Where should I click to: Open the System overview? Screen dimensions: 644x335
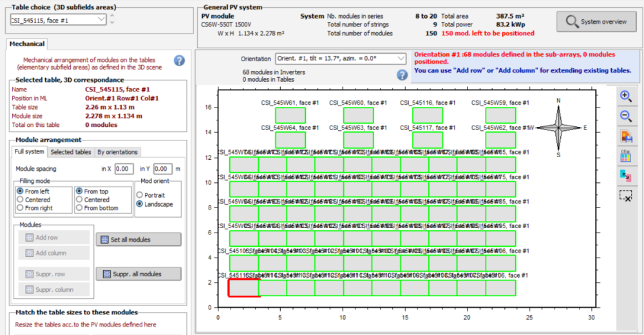tap(596, 21)
